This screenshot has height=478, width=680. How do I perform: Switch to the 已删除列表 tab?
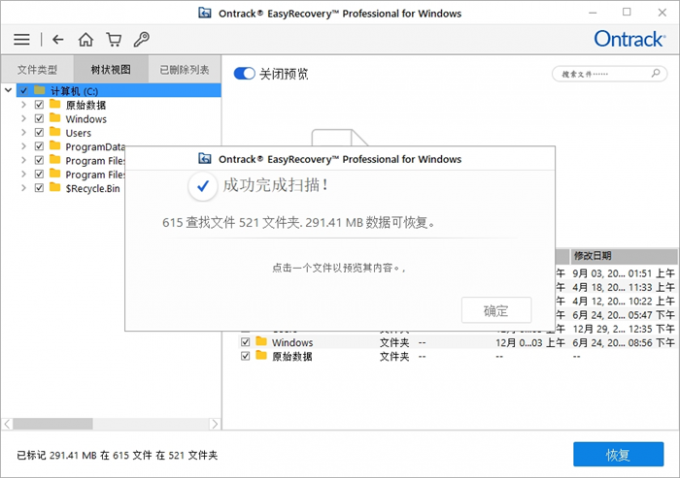(184, 69)
